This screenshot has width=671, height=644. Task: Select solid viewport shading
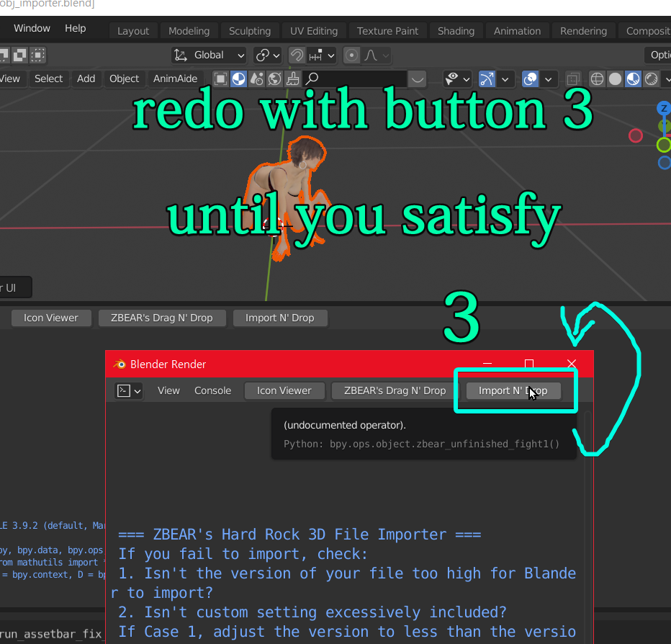(615, 79)
